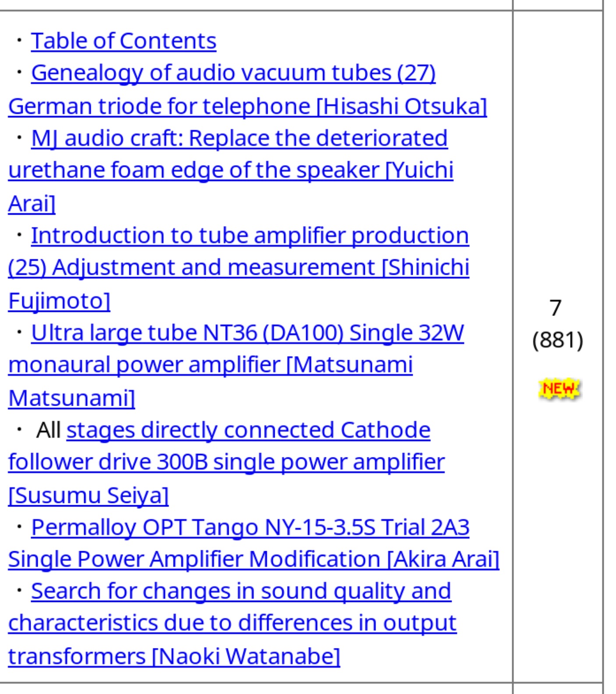
Task: Open Search for changes in sound quality
Action: coord(241,591)
